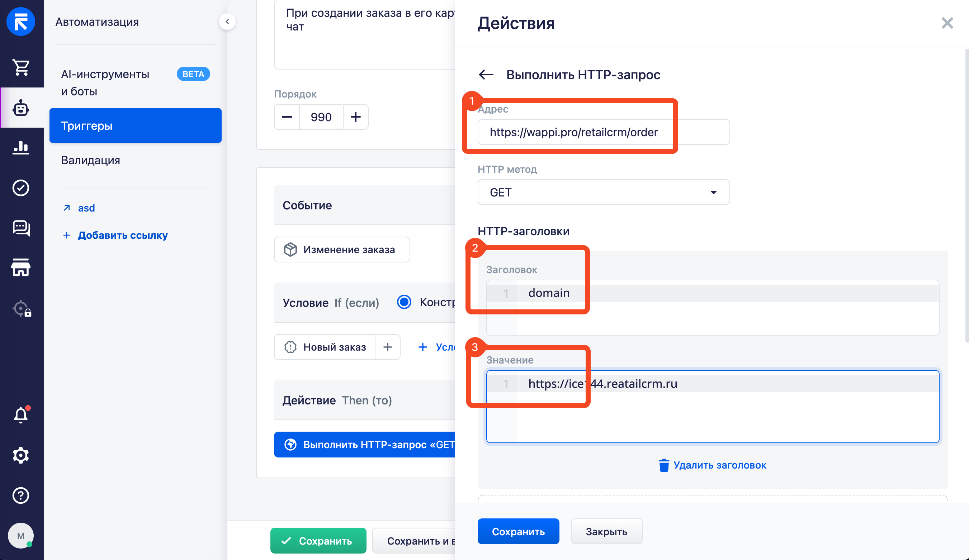Open the tasks checkmark section
Image resolution: width=969 pixels, height=560 pixels.
click(x=21, y=188)
